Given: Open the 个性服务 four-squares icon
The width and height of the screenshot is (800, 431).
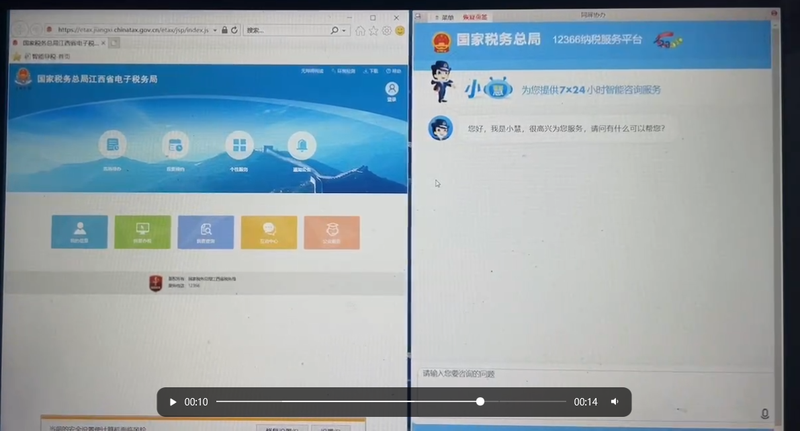Looking at the screenshot, I should click(239, 145).
